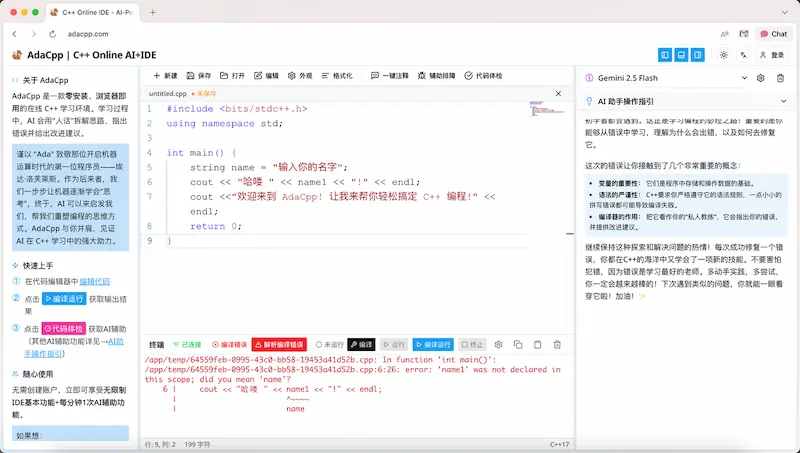This screenshot has height=453, width=800.
Task: Click the terminal clipboard paste icon
Action: click(537, 344)
